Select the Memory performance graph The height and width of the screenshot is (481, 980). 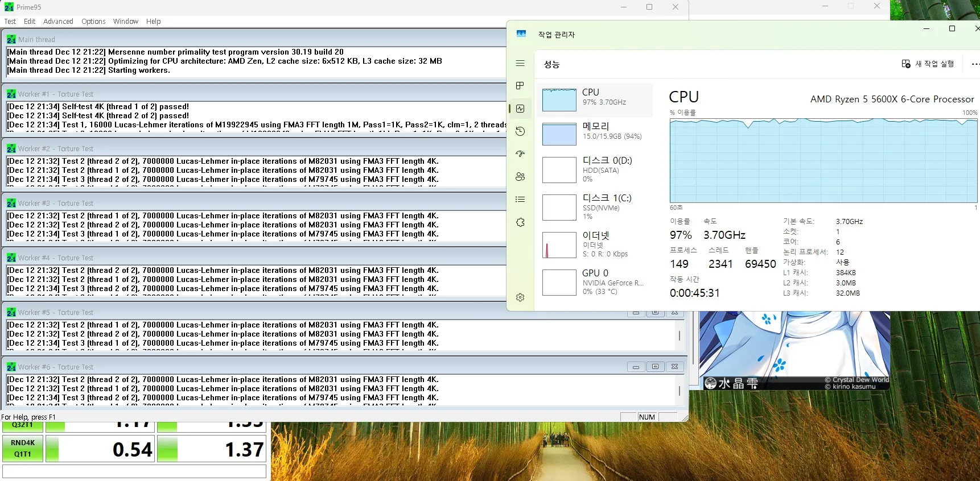[x=594, y=131]
